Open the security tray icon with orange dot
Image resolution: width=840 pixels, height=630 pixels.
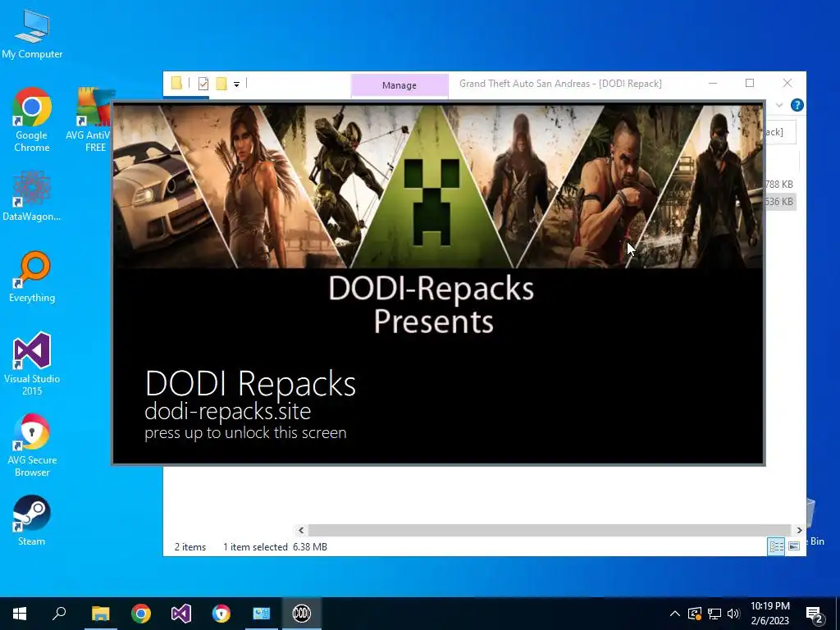pyautogui.click(x=695, y=614)
